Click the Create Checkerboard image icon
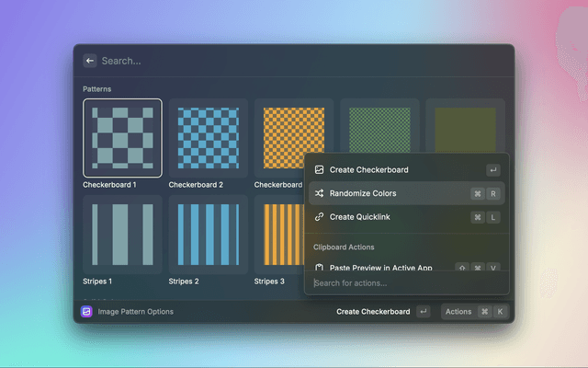 (319, 170)
